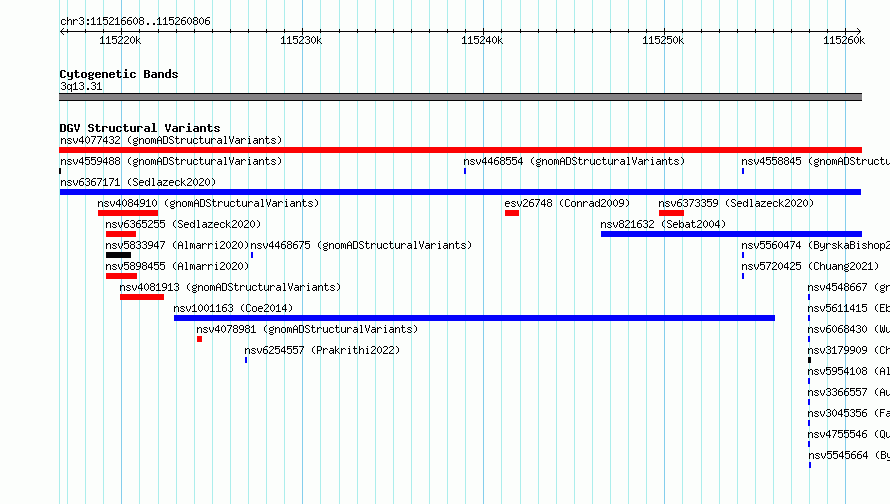Click the small blue nsv5720425 marker

click(743, 276)
